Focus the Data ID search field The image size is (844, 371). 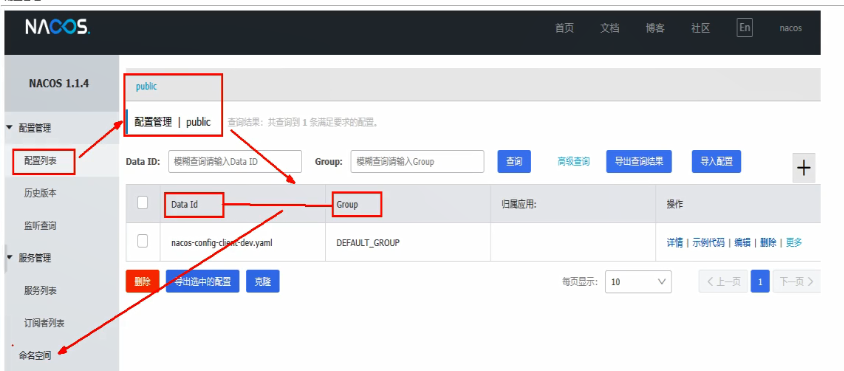click(x=235, y=162)
